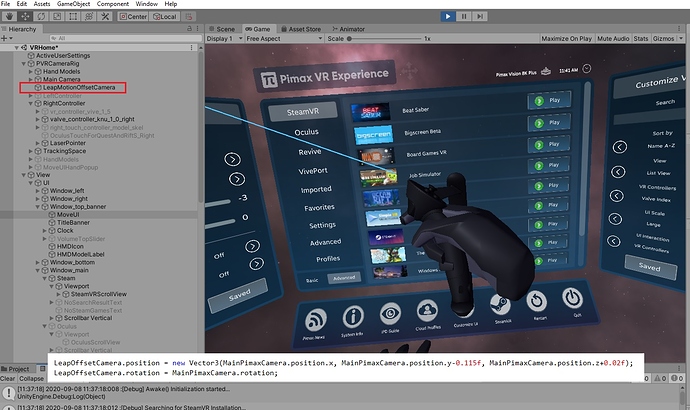Open the Display 1 dropdown

pyautogui.click(x=224, y=38)
